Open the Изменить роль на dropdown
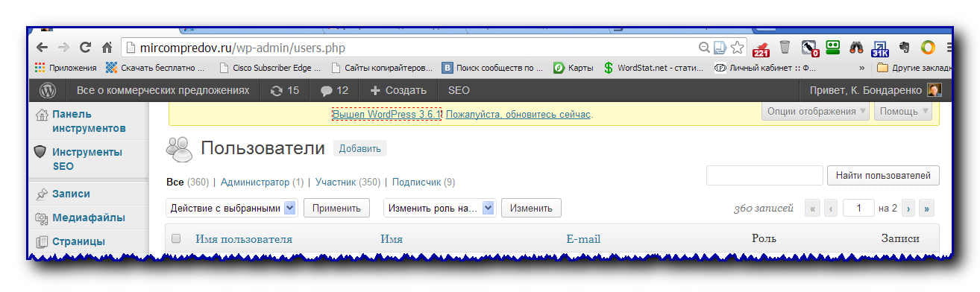 point(439,208)
